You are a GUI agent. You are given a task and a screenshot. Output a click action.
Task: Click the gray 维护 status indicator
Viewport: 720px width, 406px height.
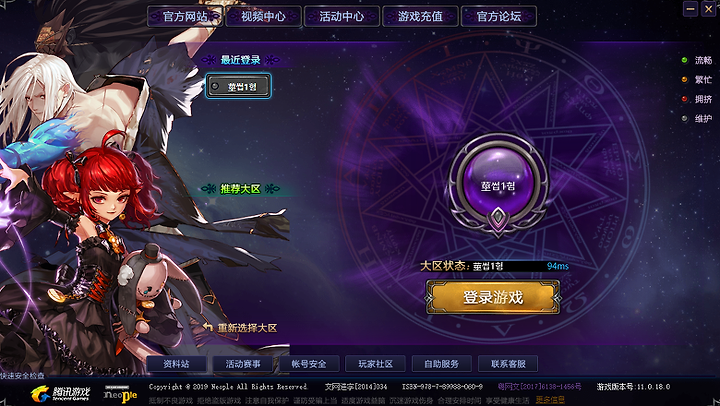coord(685,118)
